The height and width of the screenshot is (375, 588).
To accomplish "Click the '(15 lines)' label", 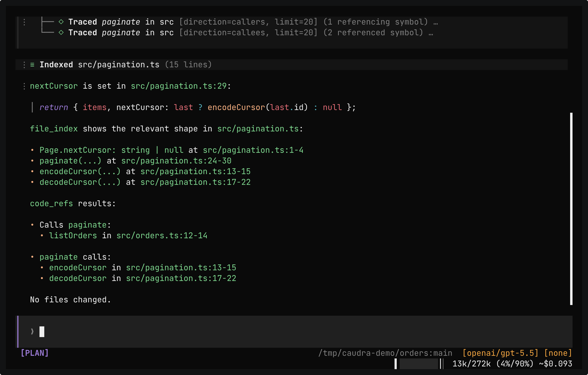I will point(188,65).
